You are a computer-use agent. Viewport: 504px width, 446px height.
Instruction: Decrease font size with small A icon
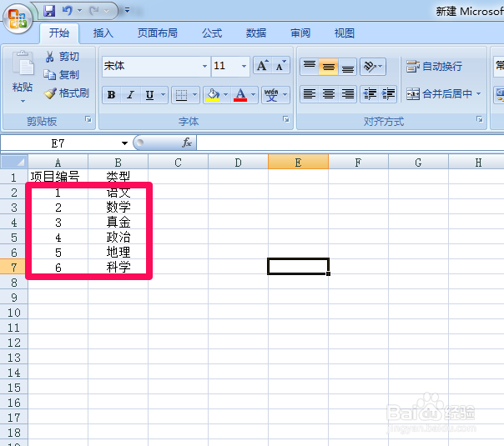281,66
